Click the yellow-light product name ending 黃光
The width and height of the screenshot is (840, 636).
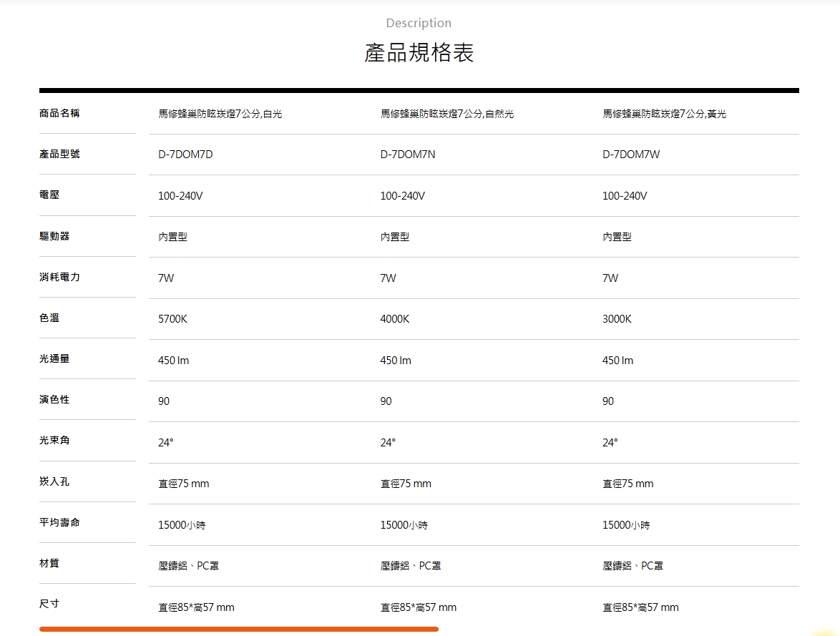pos(664,114)
